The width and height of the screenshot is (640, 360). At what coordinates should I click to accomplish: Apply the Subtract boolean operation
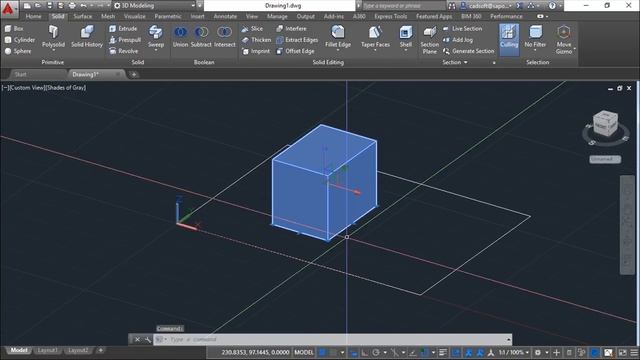click(x=201, y=37)
